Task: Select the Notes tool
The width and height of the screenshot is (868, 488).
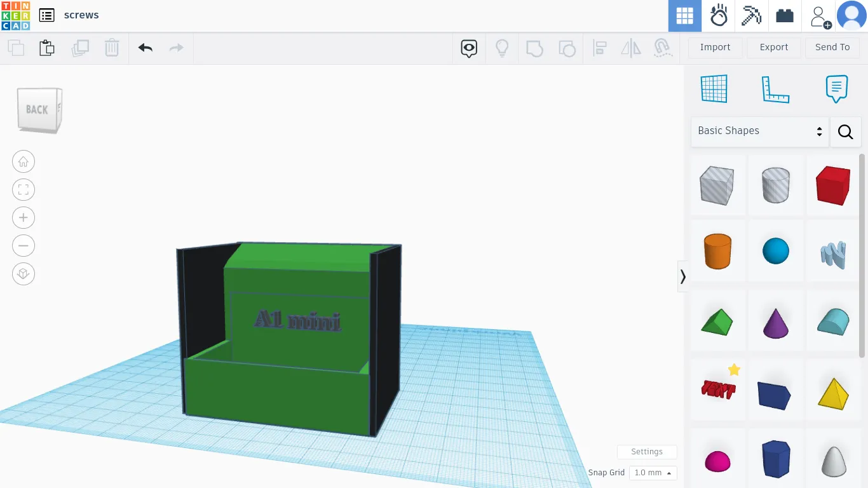Action: pos(836,89)
